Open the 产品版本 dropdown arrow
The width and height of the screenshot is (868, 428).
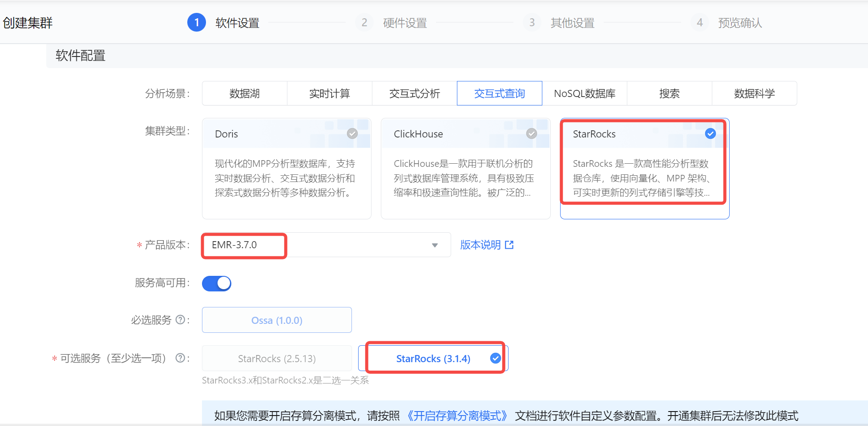point(435,245)
